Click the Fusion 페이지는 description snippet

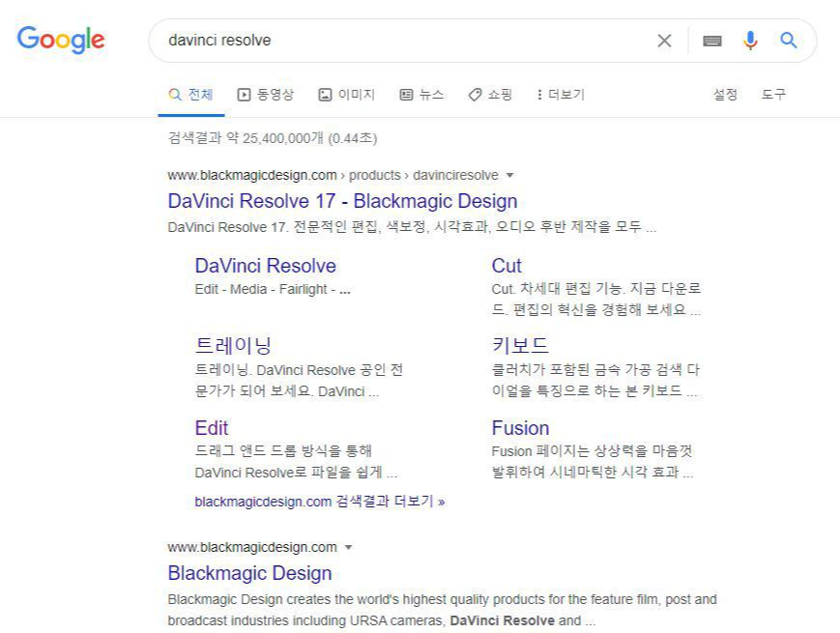[x=593, y=462]
